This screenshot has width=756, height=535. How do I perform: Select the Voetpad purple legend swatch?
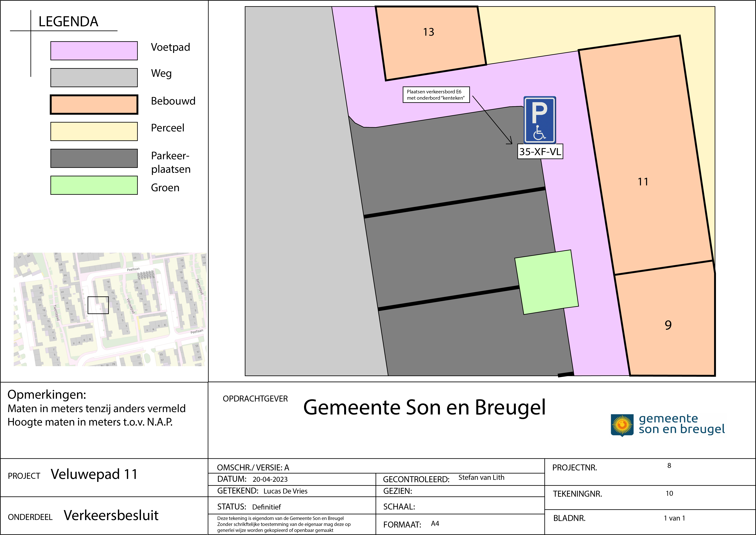(94, 51)
